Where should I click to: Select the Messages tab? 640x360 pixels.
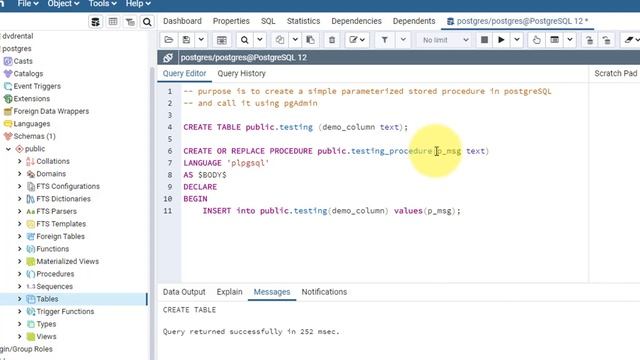point(272,292)
